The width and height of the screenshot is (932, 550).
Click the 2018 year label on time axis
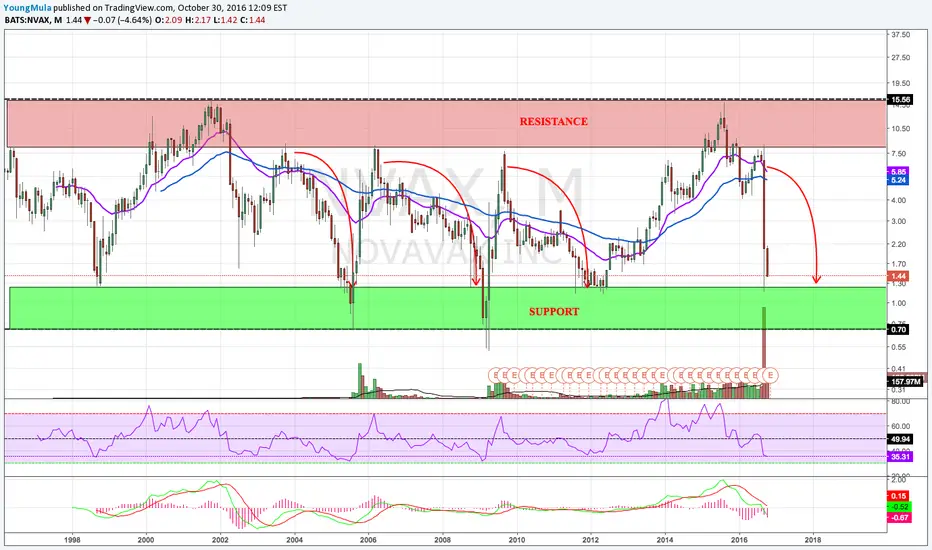coord(813,540)
